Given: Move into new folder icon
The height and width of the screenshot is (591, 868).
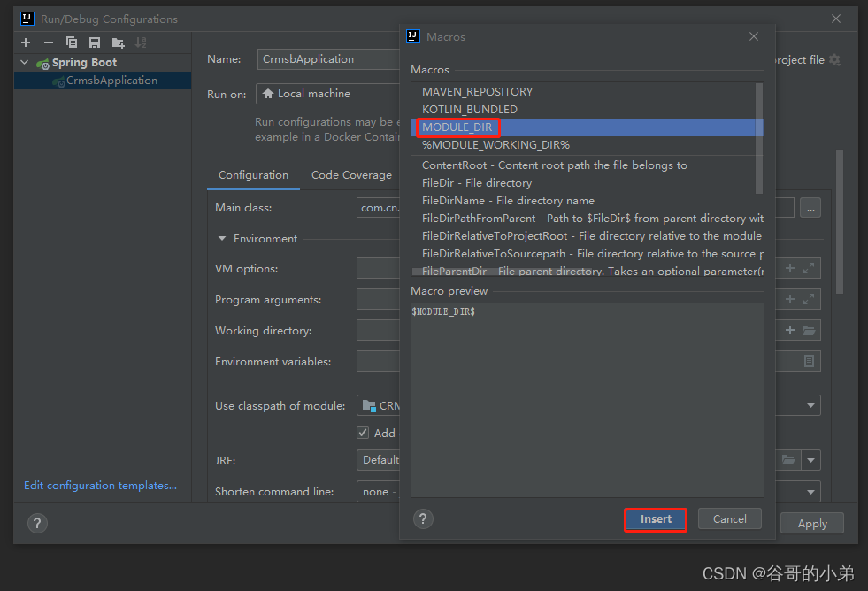Looking at the screenshot, I should (118, 42).
